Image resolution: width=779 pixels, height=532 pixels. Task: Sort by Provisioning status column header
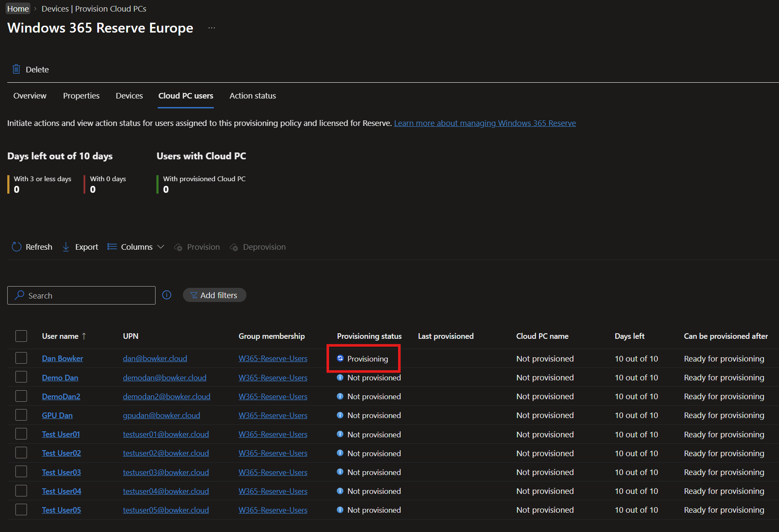pyautogui.click(x=369, y=336)
